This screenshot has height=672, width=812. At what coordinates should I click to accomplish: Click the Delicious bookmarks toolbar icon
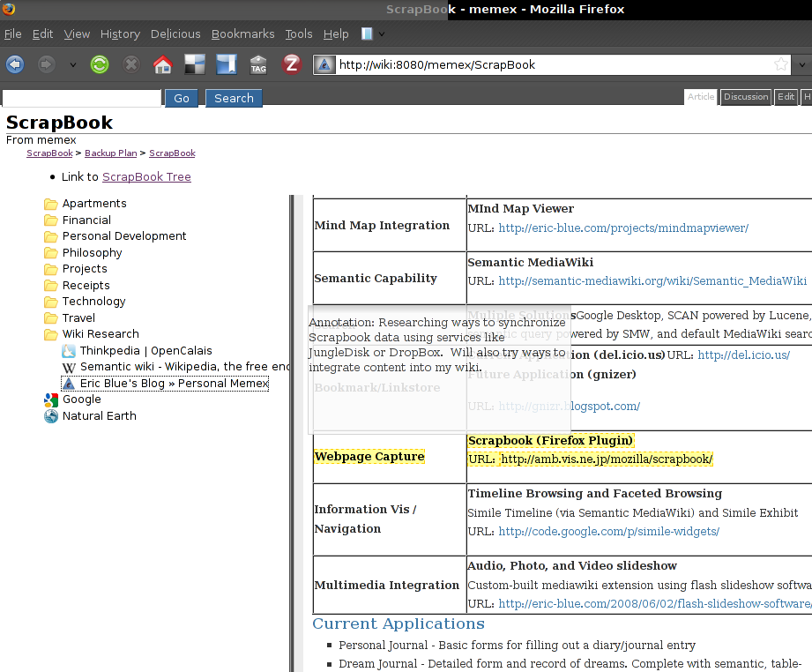click(x=195, y=64)
